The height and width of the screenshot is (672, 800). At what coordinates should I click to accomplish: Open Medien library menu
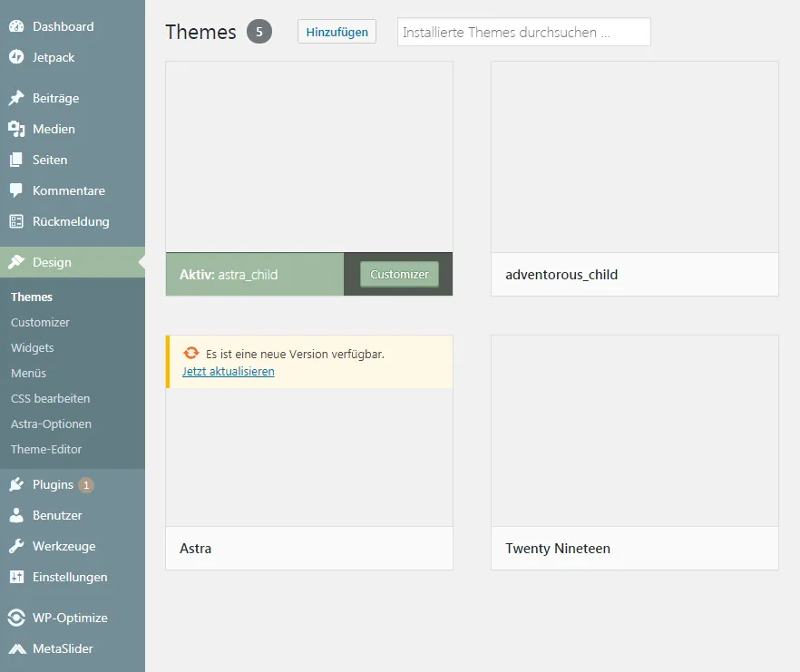click(73, 129)
